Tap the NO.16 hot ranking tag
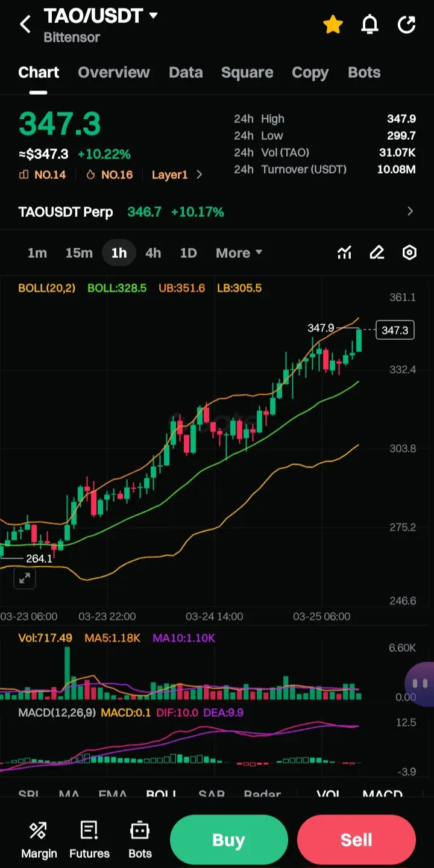Image resolution: width=434 pixels, height=868 pixels. click(x=109, y=175)
